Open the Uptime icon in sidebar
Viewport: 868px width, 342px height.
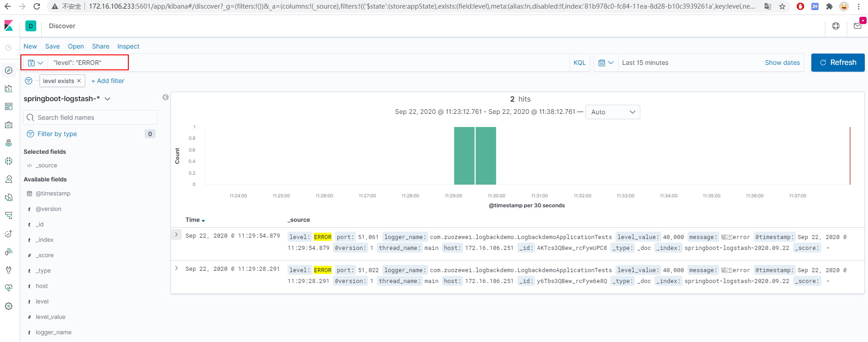pos(9,234)
